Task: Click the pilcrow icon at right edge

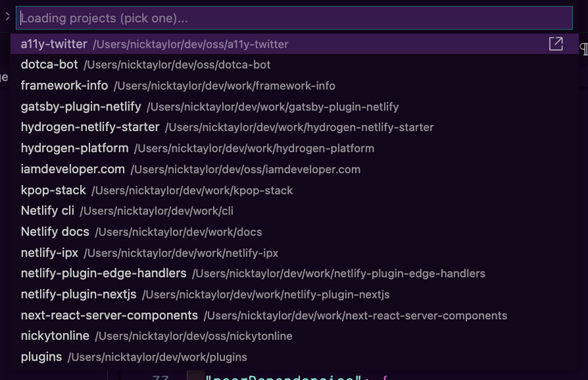Action: pos(584,49)
